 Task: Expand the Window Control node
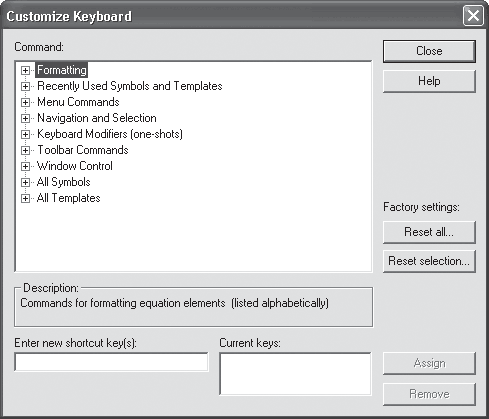[x=25, y=166]
